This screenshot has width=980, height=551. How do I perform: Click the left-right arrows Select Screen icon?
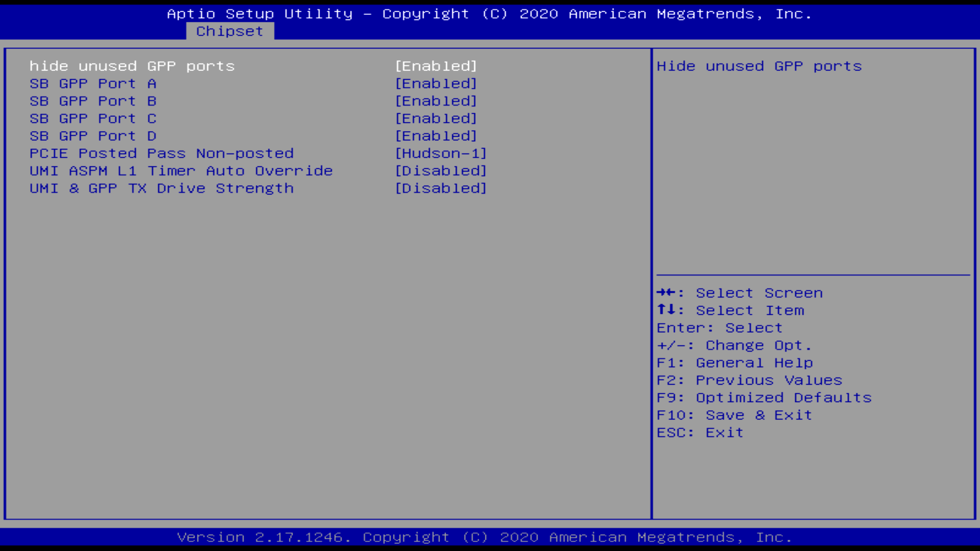[x=666, y=292]
